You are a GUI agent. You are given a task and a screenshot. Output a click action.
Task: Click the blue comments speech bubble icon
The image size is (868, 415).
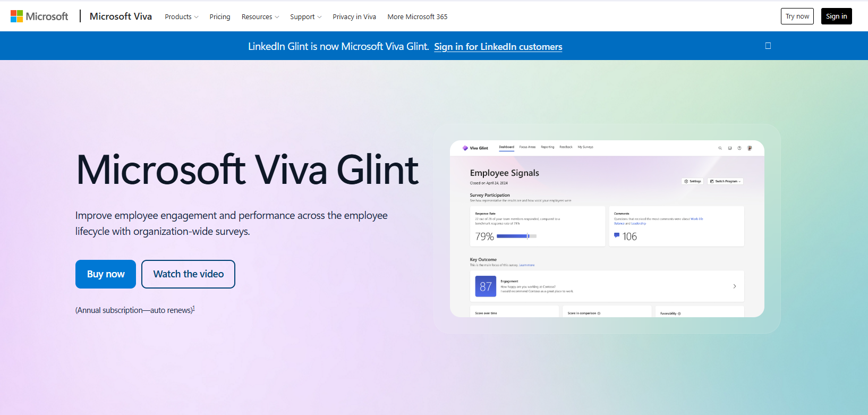(617, 235)
